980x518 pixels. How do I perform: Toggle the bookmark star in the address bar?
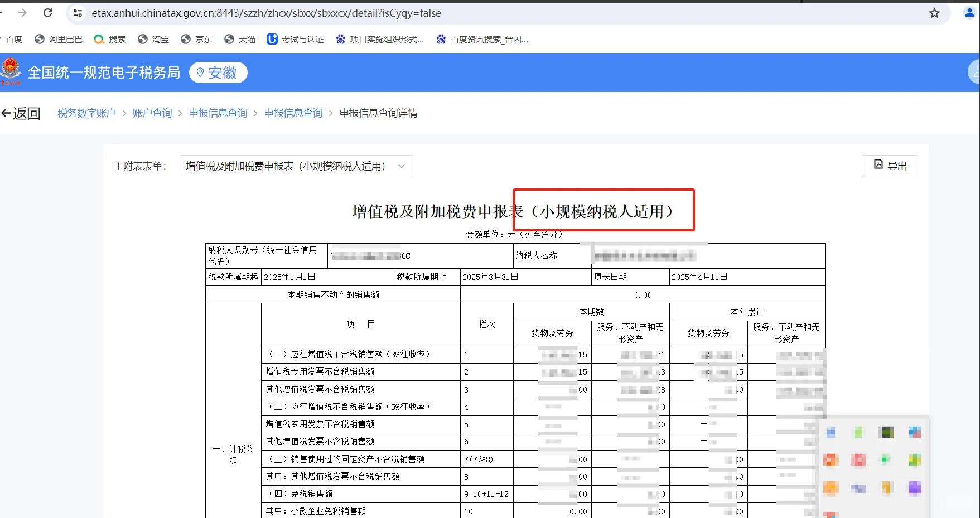tap(934, 12)
